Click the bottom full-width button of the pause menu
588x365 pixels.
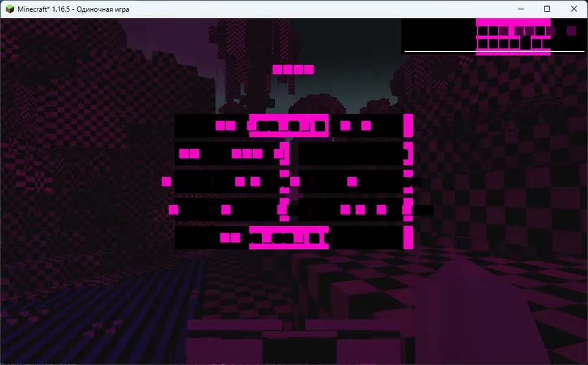pyautogui.click(x=293, y=238)
